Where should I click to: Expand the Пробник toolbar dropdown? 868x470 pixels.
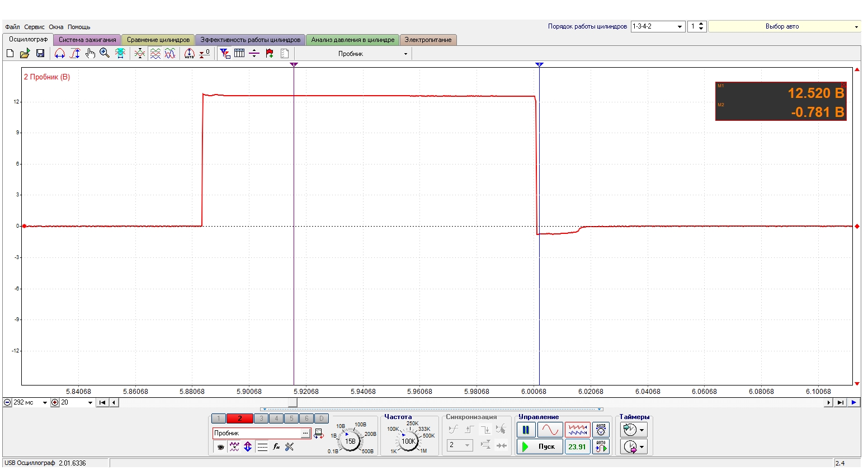[x=405, y=54]
